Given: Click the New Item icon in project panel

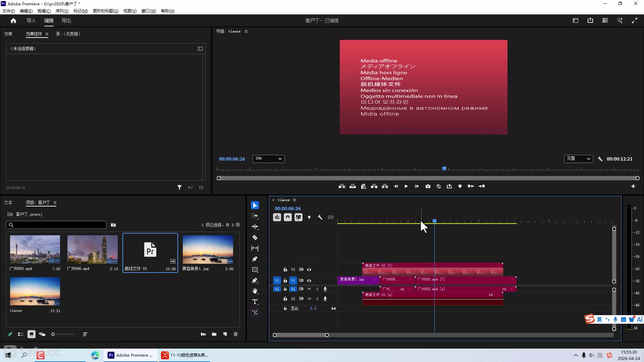Looking at the screenshot, I should click(225, 334).
